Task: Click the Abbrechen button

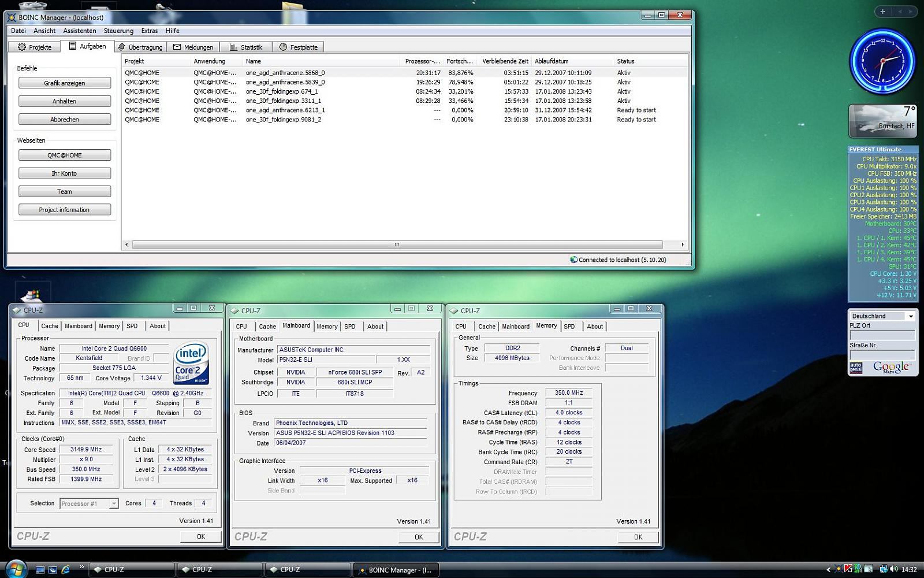Action: pyautogui.click(x=65, y=120)
